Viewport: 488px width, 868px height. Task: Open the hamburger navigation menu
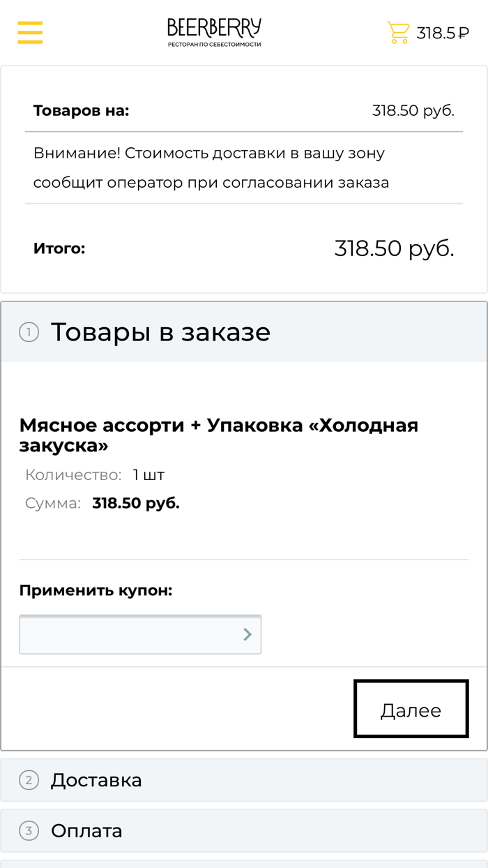click(29, 32)
